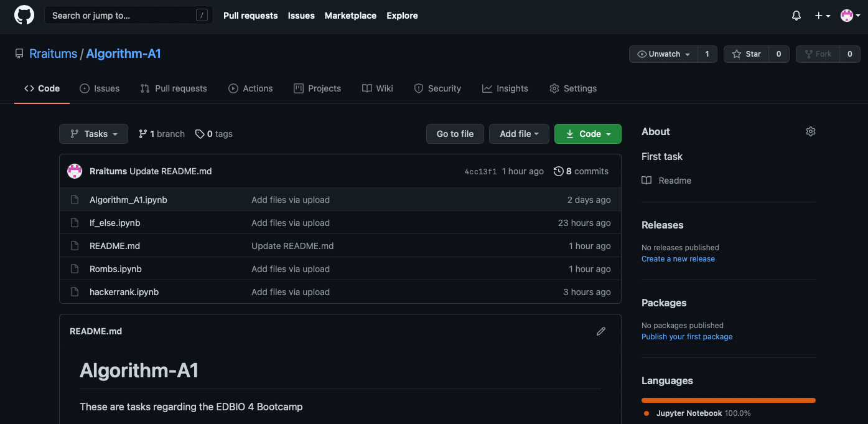Open the Readme link in About
This screenshot has width=868, height=424.
667,181
